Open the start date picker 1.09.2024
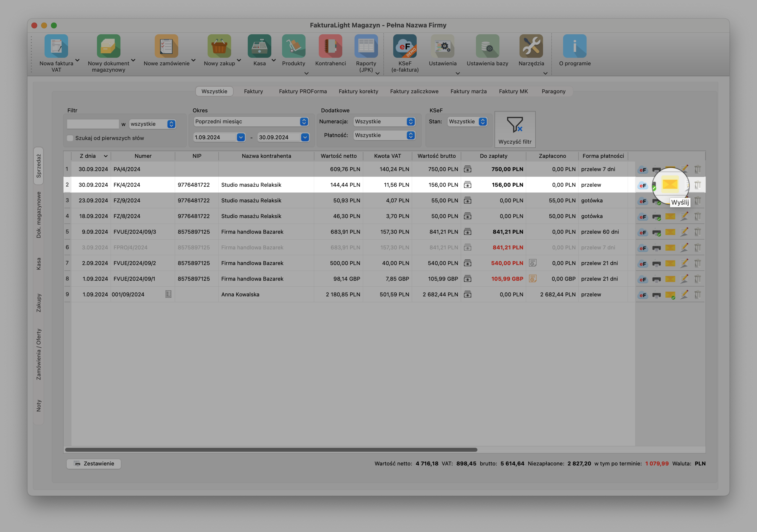The width and height of the screenshot is (757, 532). [241, 137]
